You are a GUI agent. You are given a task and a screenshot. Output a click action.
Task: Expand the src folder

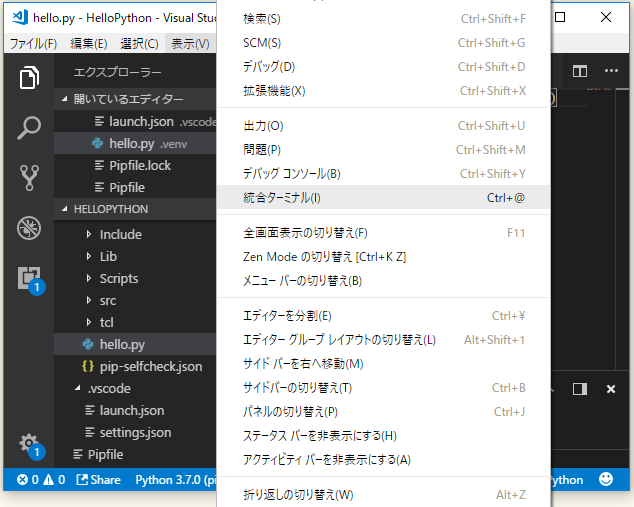(135, 300)
